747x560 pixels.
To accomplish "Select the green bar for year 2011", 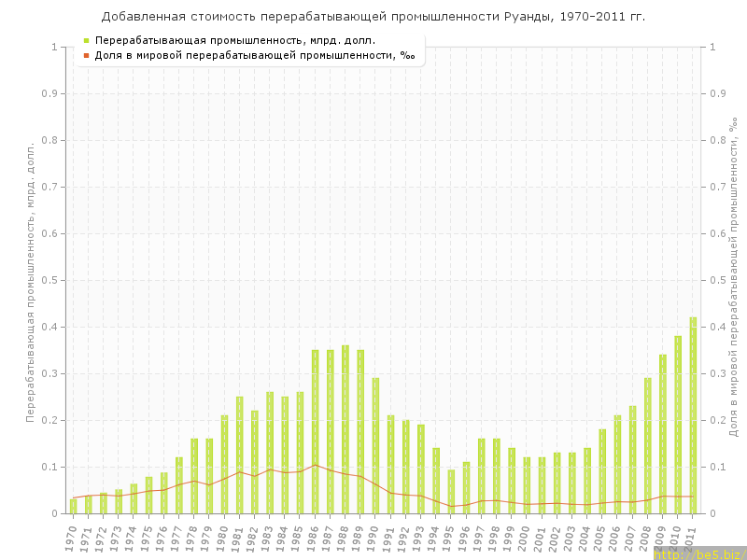I will coord(693,415).
